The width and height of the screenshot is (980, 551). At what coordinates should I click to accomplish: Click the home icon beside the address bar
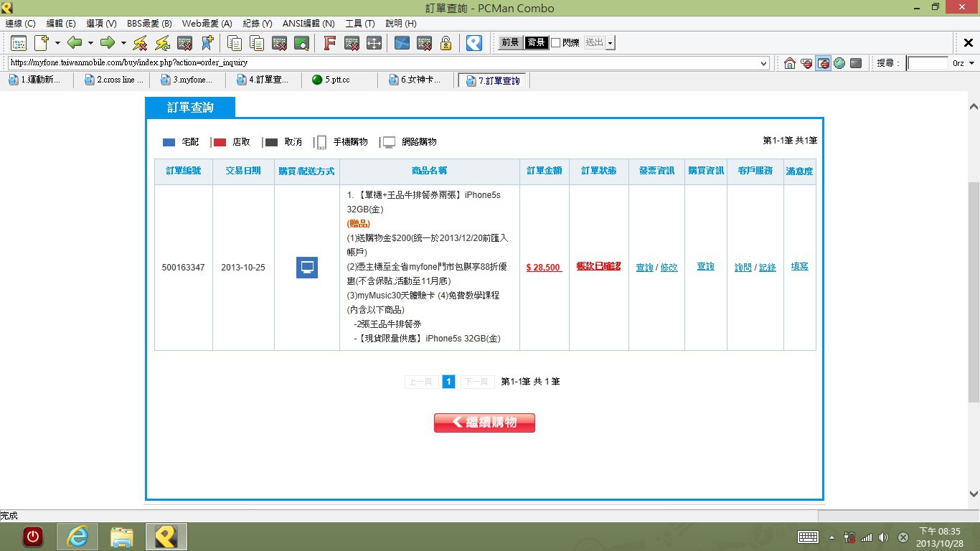(790, 63)
